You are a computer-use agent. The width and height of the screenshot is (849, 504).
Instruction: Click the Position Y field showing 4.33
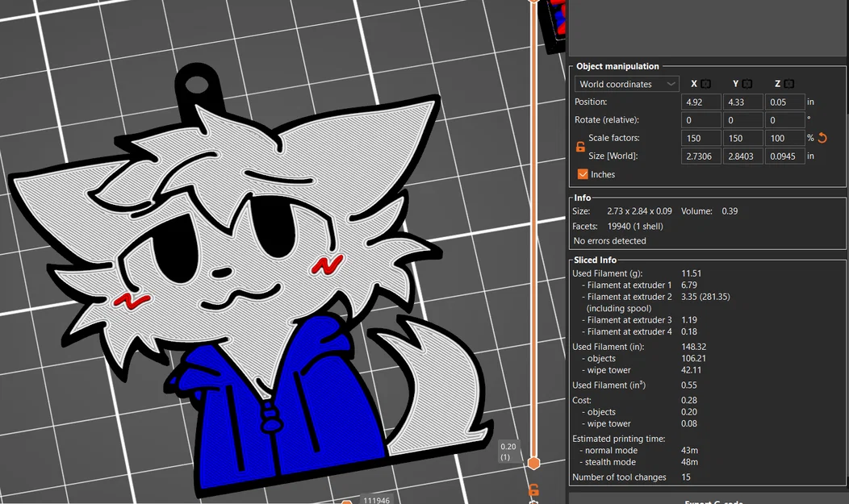[742, 102]
